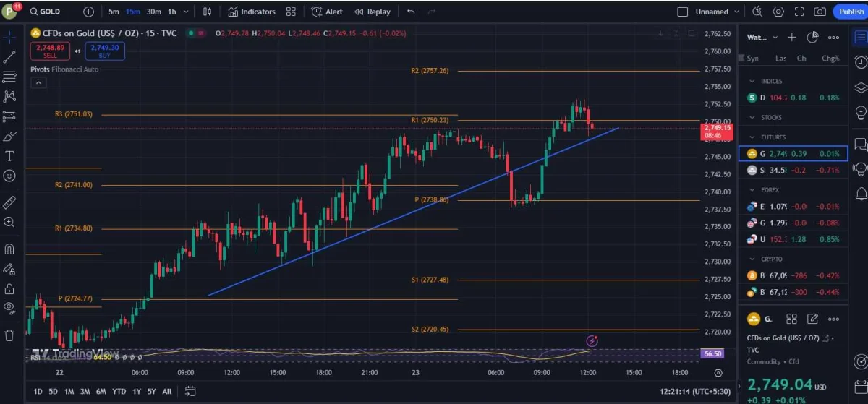868x404 pixels.
Task: Open the emoji icons tool
Action: click(9, 176)
